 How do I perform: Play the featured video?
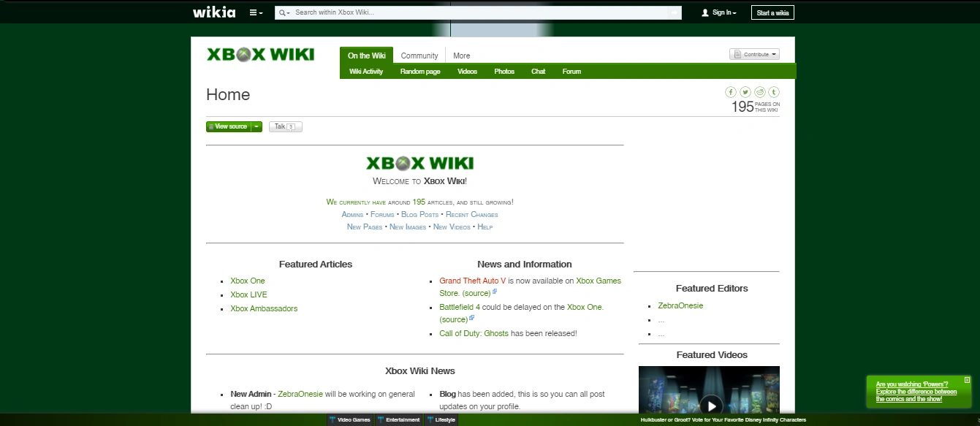[710, 406]
